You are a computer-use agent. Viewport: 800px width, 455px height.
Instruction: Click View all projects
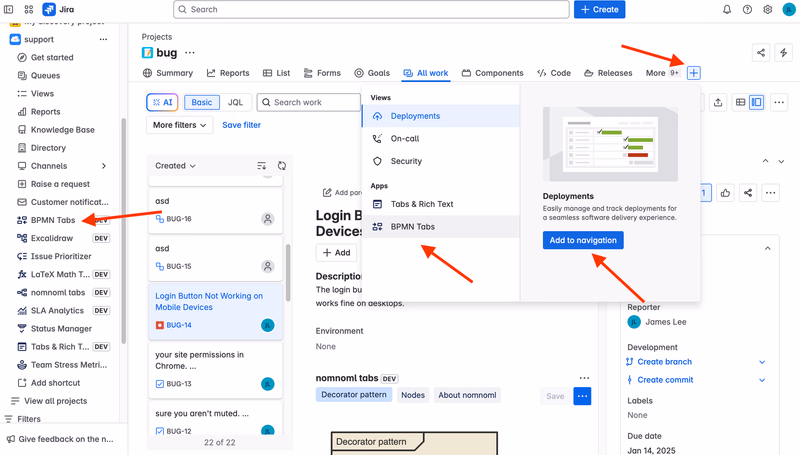click(56, 401)
